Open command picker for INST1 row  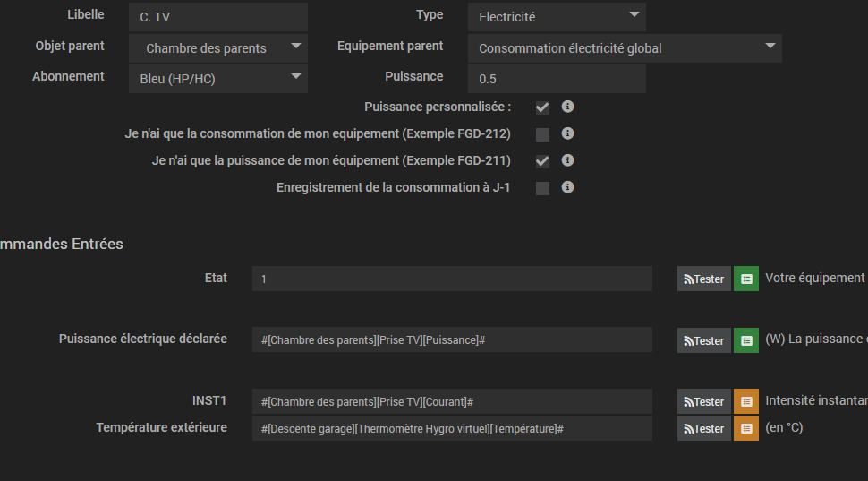coord(746,401)
